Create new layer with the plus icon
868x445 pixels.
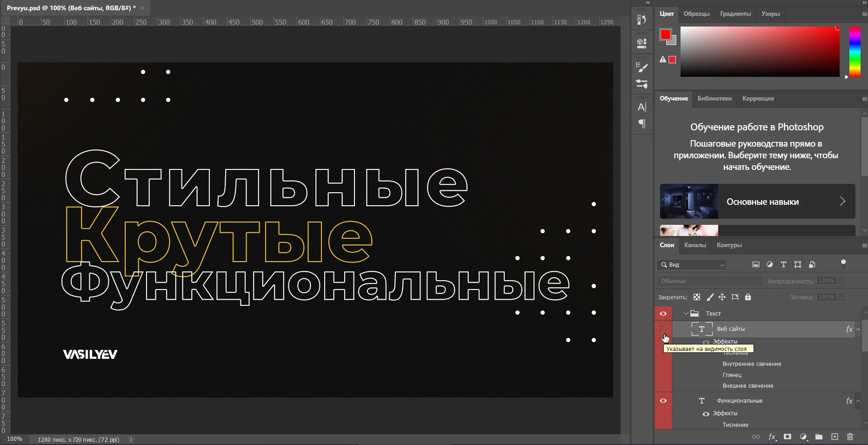835,437
